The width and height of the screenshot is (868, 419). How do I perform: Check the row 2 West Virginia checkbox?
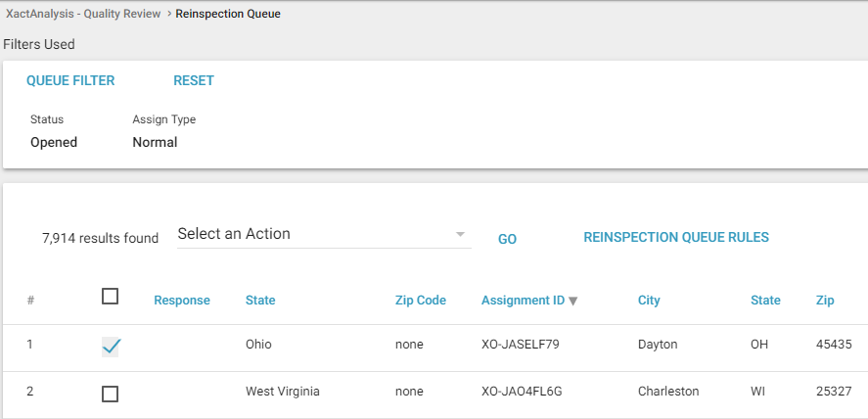(x=111, y=393)
